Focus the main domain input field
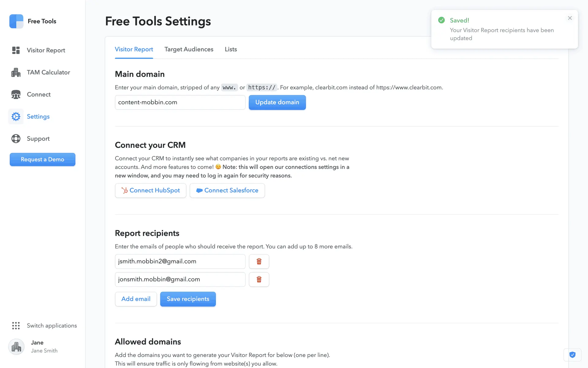This screenshot has width=588, height=368. tap(180, 102)
